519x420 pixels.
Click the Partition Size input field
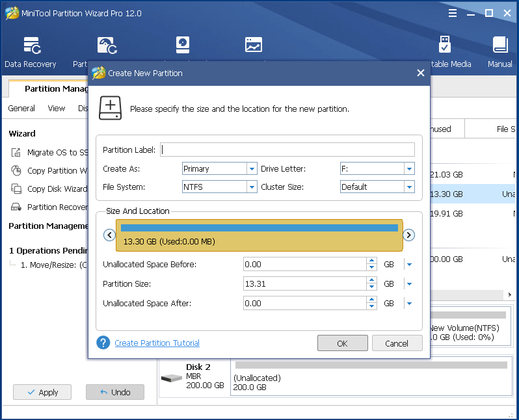(305, 283)
